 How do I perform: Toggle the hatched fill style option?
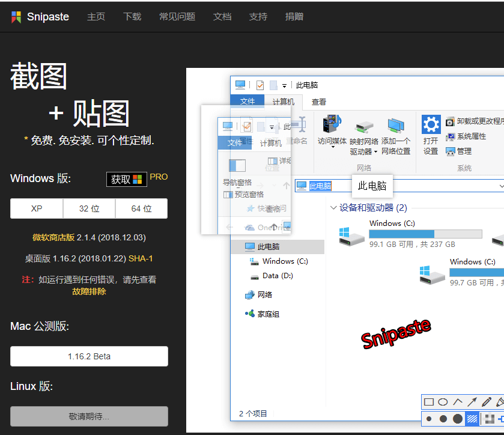point(472,419)
